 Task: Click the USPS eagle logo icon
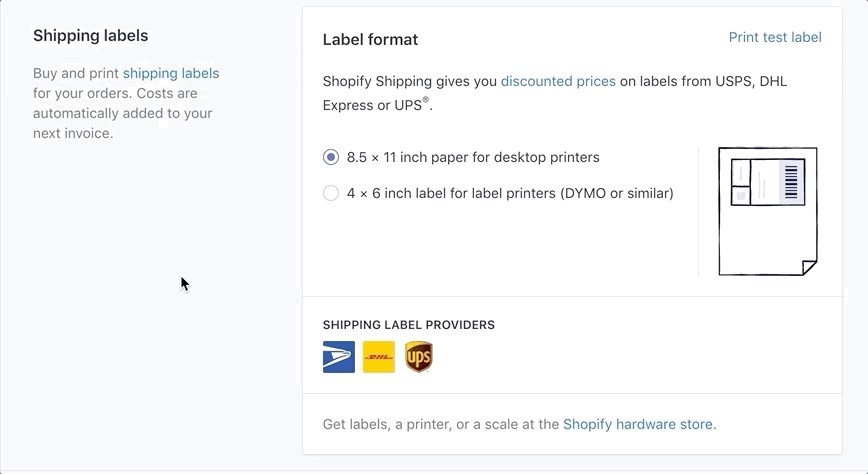pyautogui.click(x=339, y=357)
